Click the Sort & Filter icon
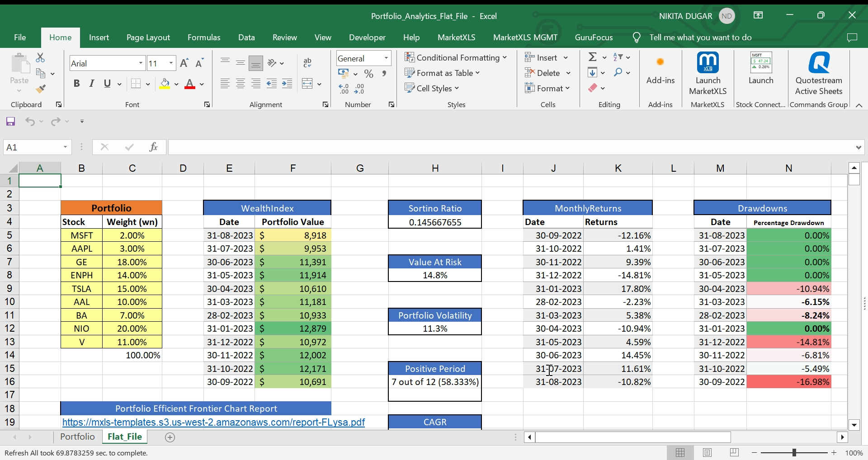Viewport: 868px width, 460px height. [618, 57]
